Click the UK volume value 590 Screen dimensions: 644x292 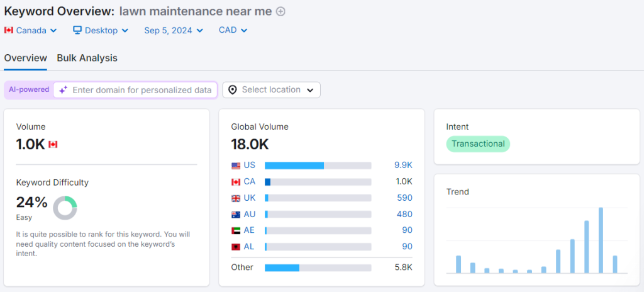pos(404,198)
